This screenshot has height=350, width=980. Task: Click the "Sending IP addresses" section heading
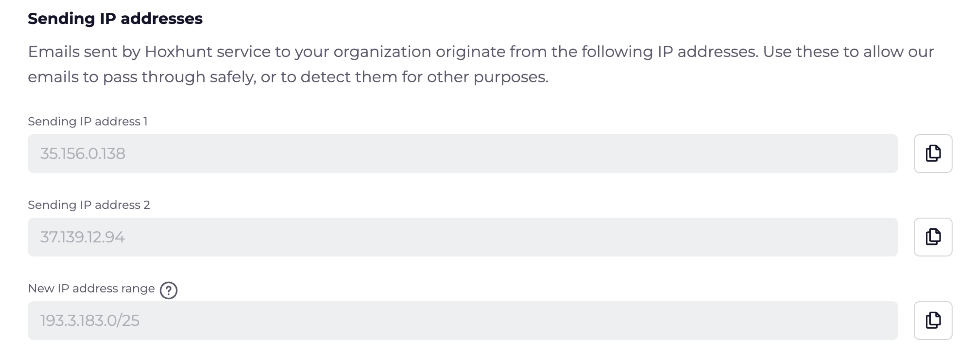click(115, 19)
